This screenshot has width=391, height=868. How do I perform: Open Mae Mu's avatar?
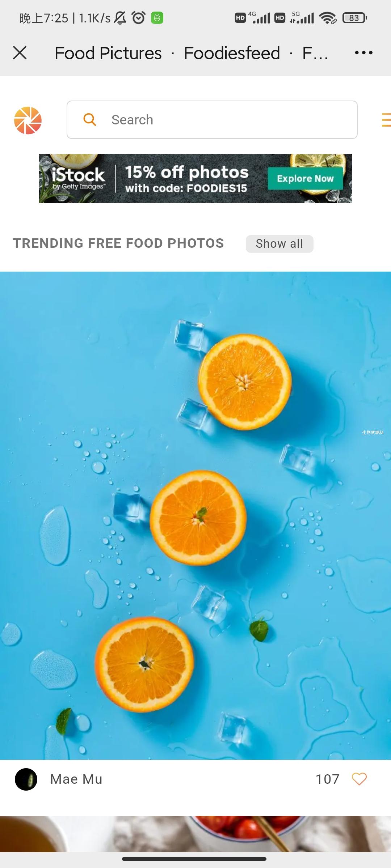pyautogui.click(x=26, y=779)
